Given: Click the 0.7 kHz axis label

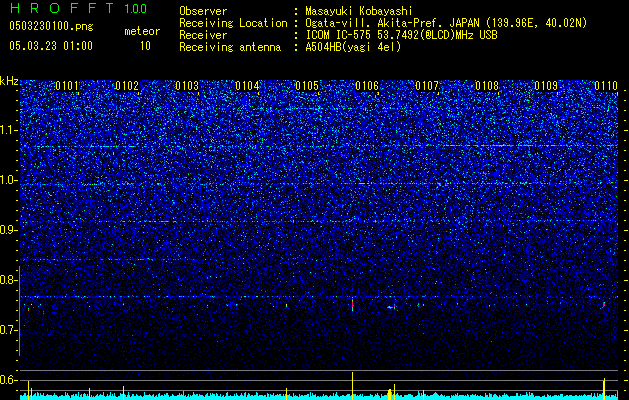Looking at the screenshot, I should click(x=9, y=330).
